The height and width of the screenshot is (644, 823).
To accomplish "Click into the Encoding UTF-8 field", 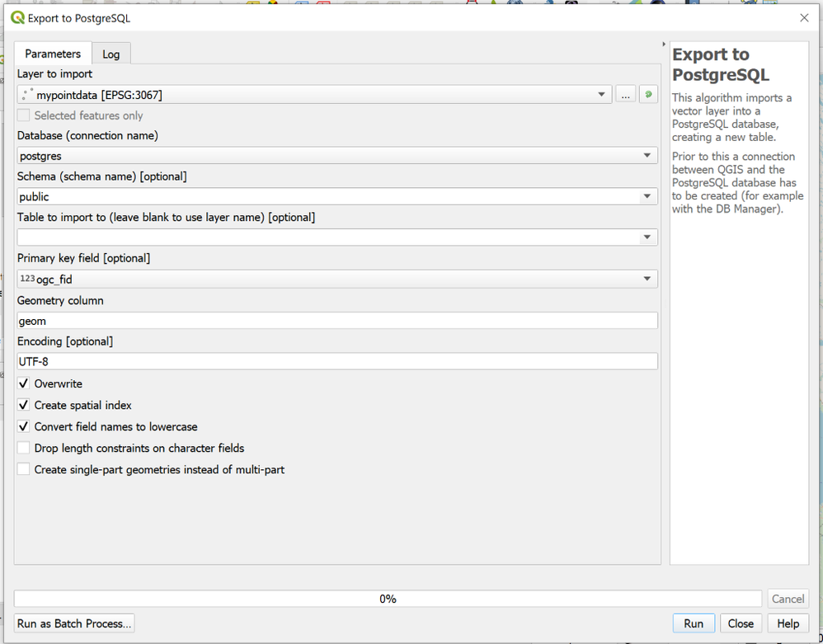I will tap(337, 361).
